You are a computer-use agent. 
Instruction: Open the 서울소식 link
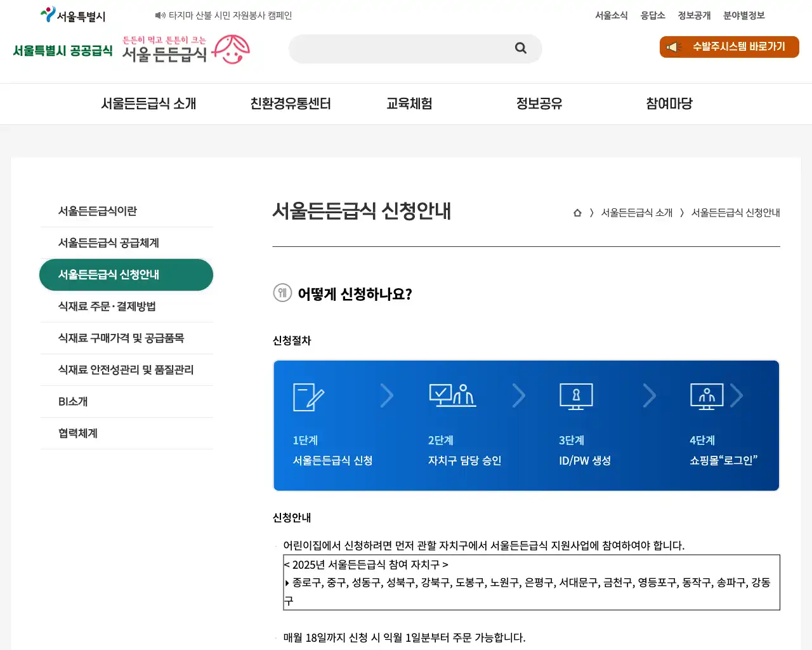pyautogui.click(x=611, y=15)
